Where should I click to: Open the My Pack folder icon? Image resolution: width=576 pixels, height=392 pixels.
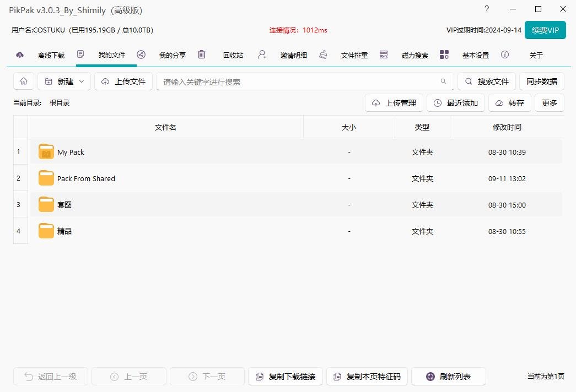[46, 152]
